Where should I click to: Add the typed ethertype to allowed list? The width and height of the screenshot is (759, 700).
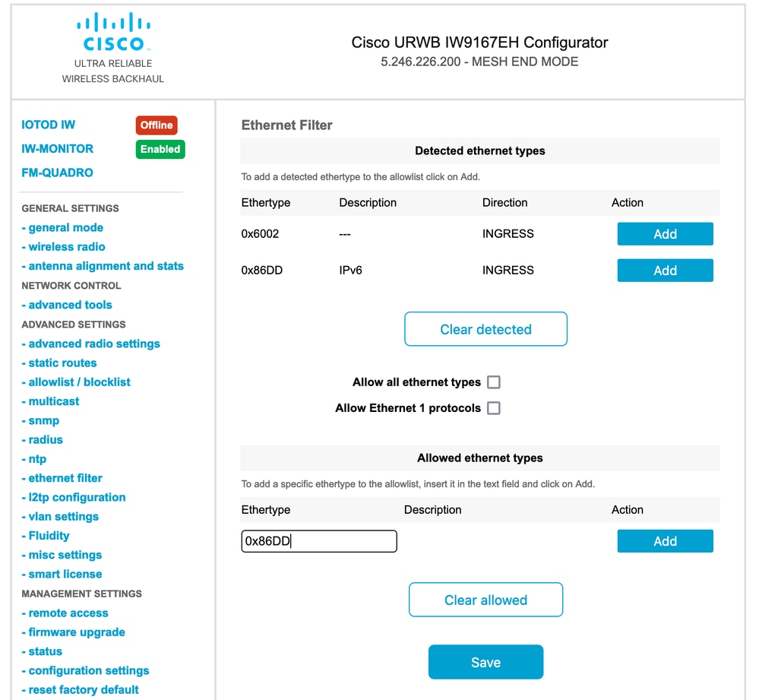click(x=665, y=541)
